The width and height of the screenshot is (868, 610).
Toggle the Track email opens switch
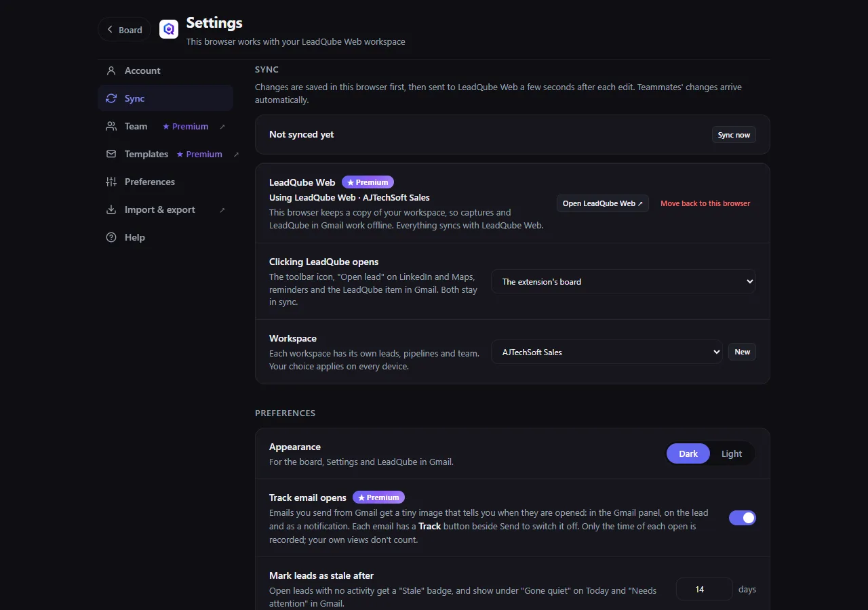click(x=743, y=518)
